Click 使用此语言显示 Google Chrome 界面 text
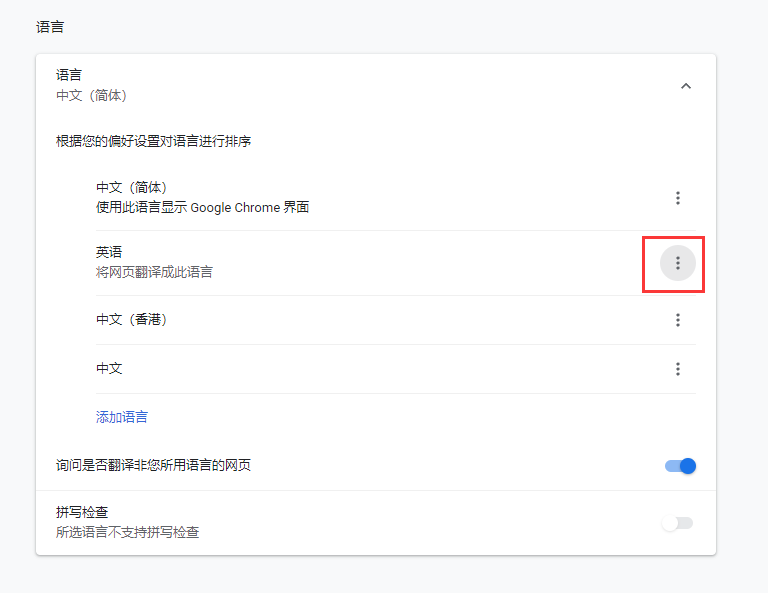Viewport: 768px width, 593px height. coord(202,208)
